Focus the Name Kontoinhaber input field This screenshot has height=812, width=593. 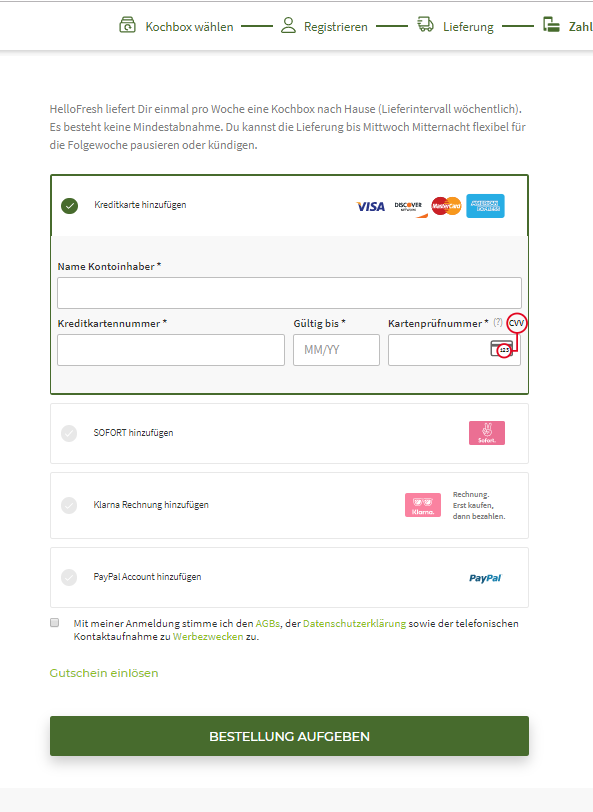[290, 293]
